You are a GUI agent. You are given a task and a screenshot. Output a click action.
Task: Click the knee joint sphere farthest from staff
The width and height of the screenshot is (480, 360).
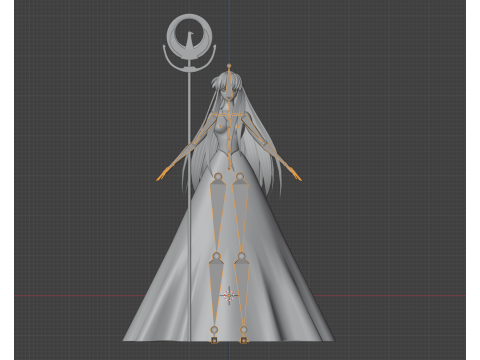[x=242, y=256]
